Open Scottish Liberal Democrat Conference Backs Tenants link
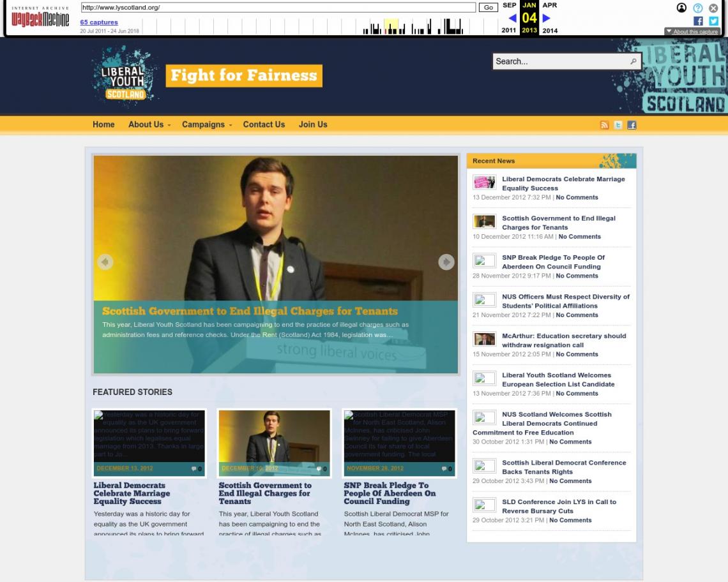The height and width of the screenshot is (582, 728). pyautogui.click(x=564, y=467)
